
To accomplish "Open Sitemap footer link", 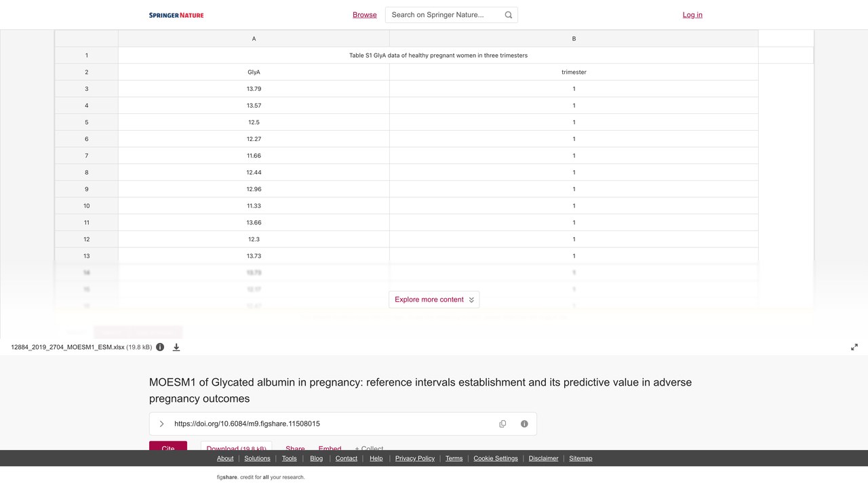I will [580, 459].
